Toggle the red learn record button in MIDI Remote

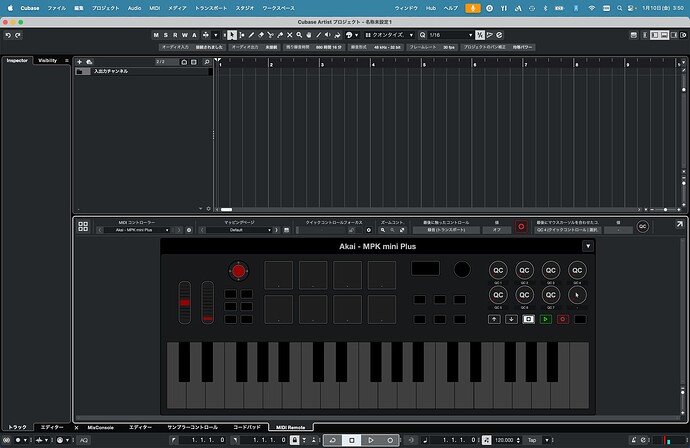[x=521, y=227]
